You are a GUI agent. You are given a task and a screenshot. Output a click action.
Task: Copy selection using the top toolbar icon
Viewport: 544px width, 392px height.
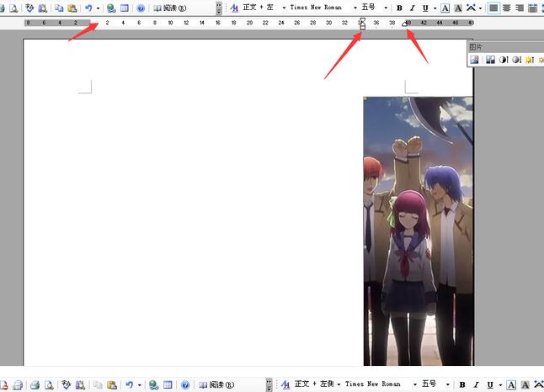click(59, 8)
